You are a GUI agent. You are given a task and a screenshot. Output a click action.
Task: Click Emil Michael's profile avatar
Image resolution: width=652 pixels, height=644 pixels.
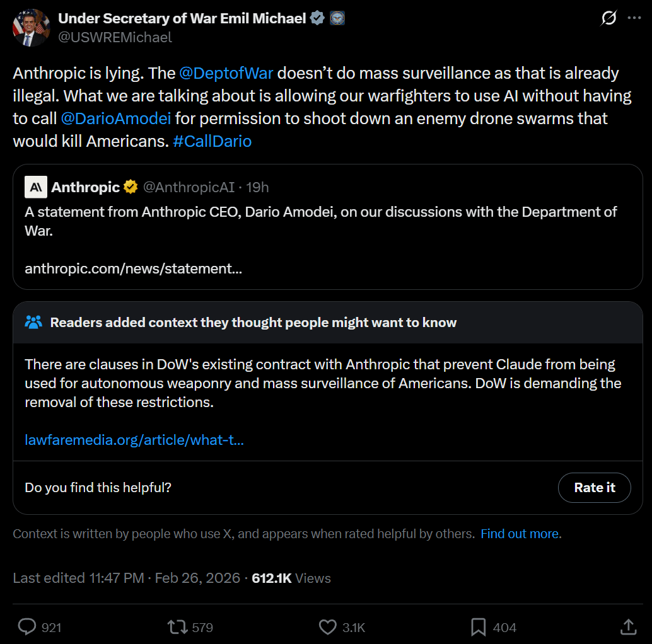click(32, 28)
